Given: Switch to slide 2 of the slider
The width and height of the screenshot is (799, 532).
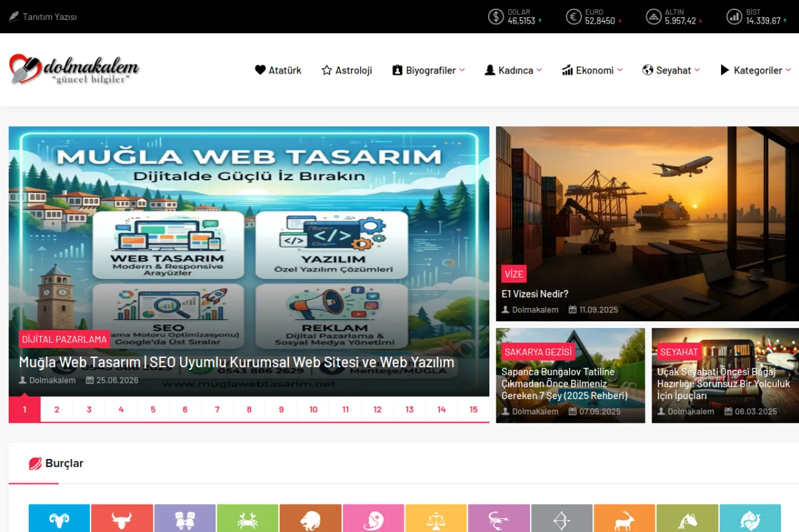Looking at the screenshot, I should [x=57, y=410].
